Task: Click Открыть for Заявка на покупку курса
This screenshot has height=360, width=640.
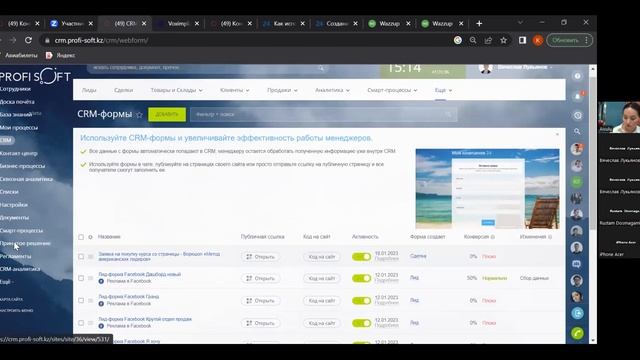Action: click(x=260, y=257)
